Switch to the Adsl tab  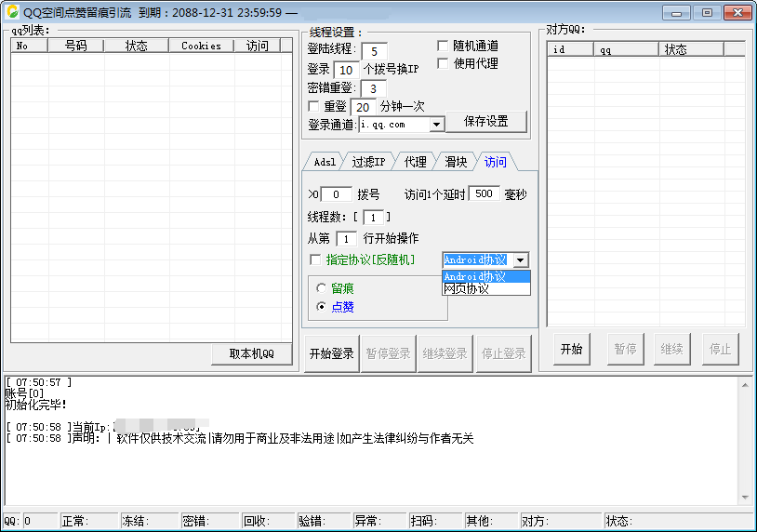pos(325,162)
